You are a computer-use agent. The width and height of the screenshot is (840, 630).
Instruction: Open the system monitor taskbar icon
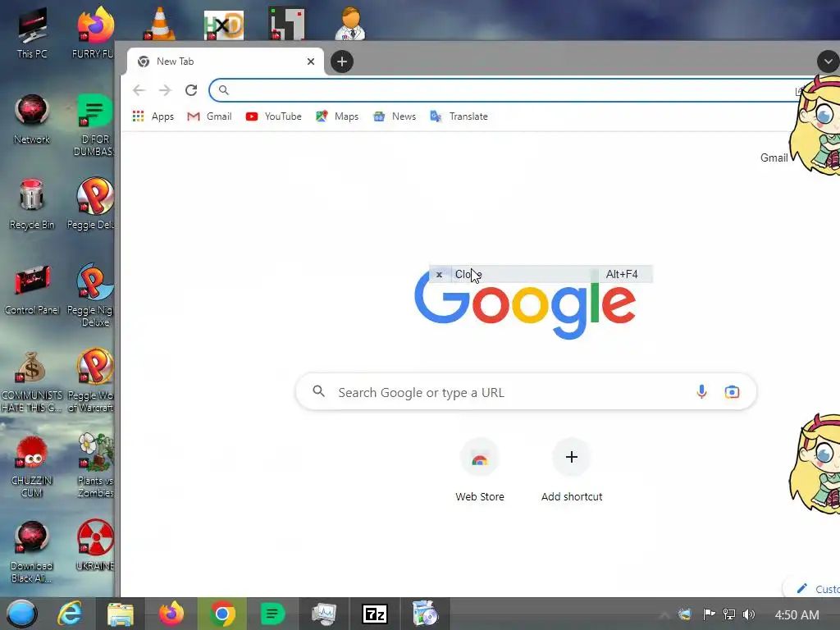pos(324,614)
